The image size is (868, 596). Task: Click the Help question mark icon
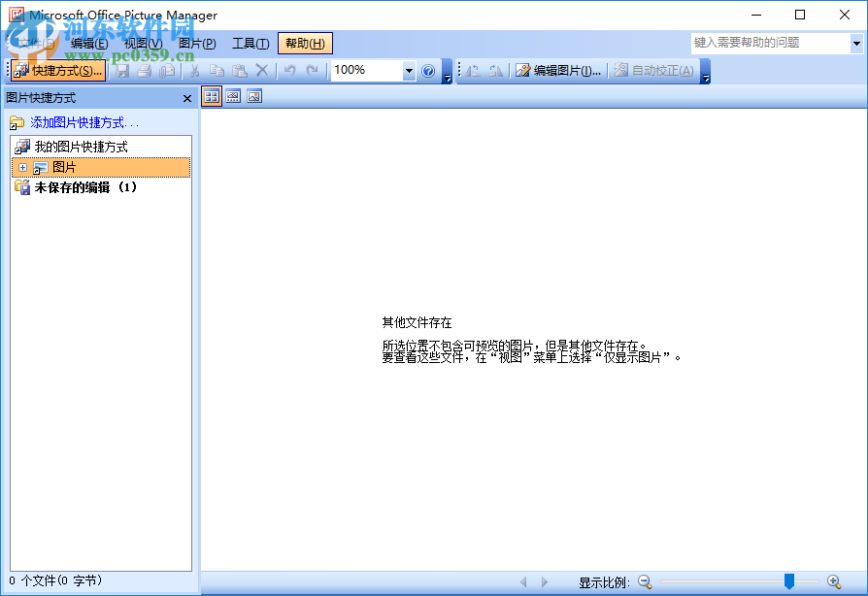428,70
